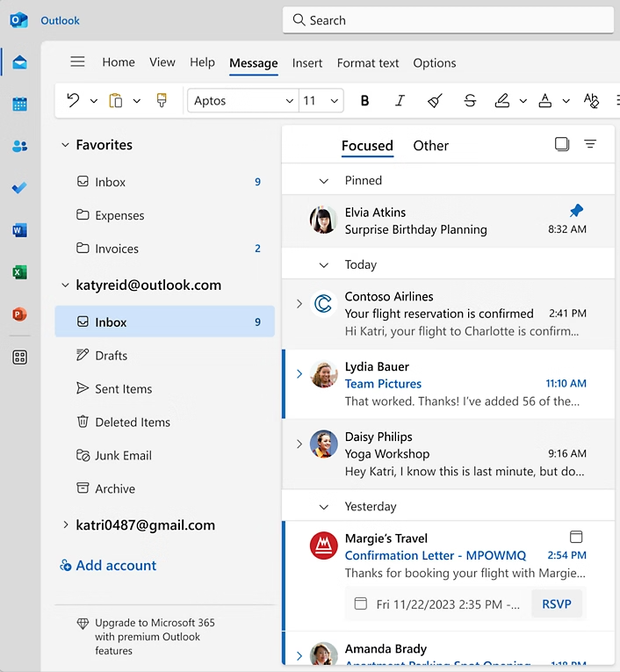Select the Message ribbon tab
Screen dimensions: 620x672
click(x=254, y=63)
